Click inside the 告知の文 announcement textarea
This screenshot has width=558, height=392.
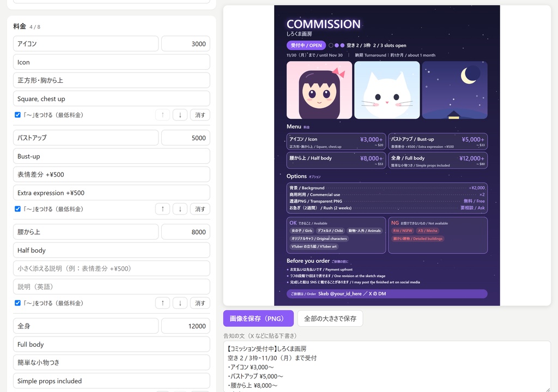coord(387,366)
